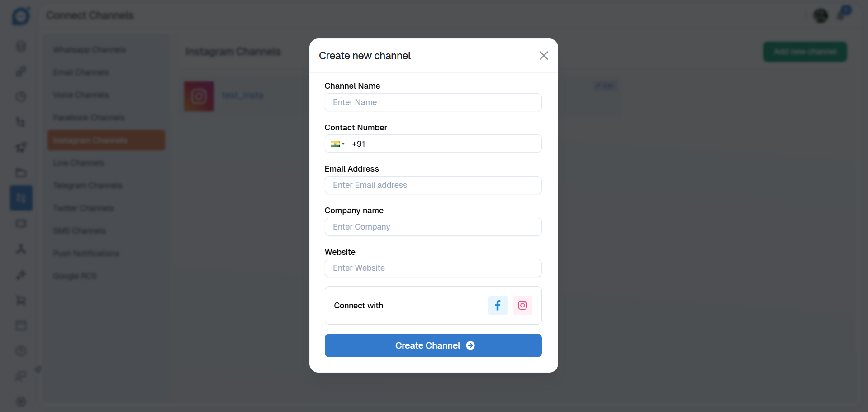The image size is (868, 412).
Task: Select Telegram Channels menu item
Action: 88,185
